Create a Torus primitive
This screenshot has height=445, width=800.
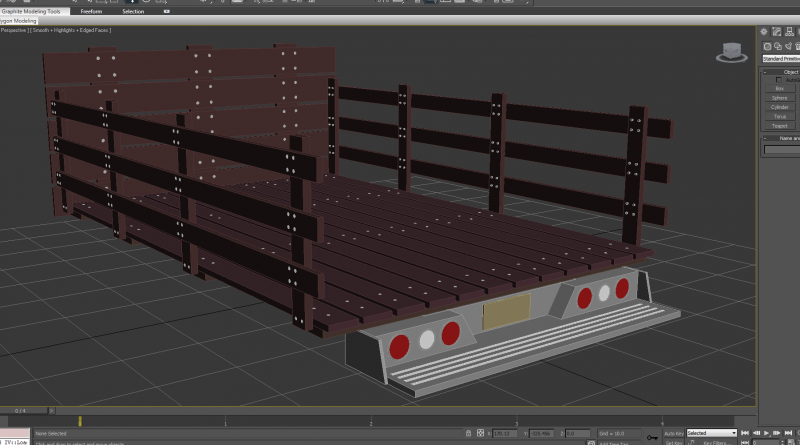tap(780, 116)
